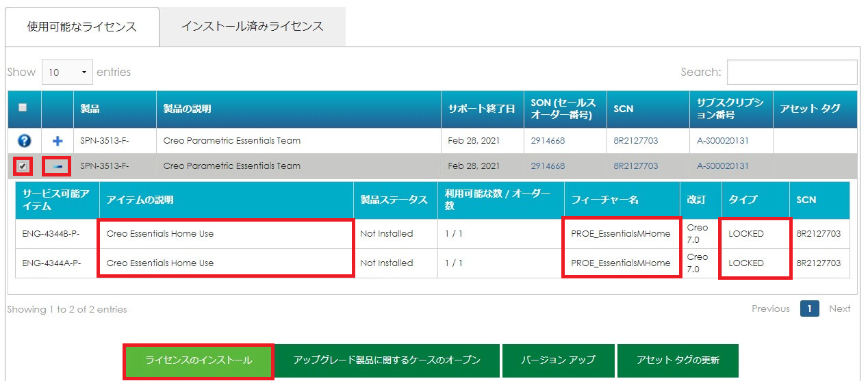This screenshot has width=868, height=381.
Task: Open SCN link 8R2127703 in highlighted row
Action: point(636,166)
